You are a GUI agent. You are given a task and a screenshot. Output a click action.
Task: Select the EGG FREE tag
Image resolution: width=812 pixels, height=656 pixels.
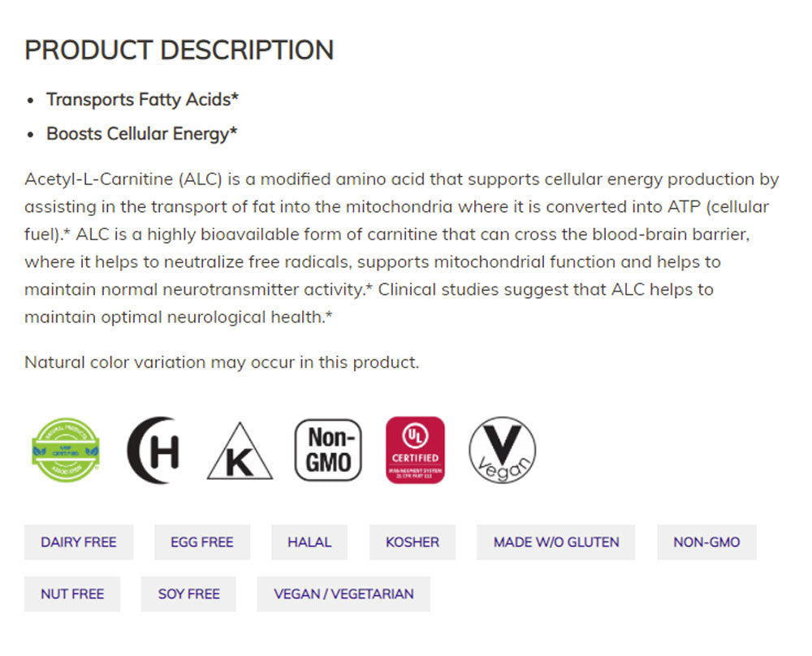202,542
